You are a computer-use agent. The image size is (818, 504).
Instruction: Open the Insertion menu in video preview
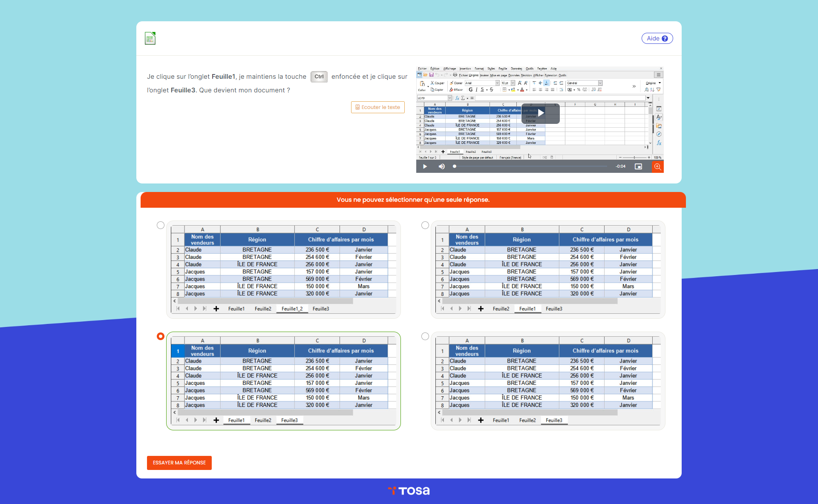[465, 69]
